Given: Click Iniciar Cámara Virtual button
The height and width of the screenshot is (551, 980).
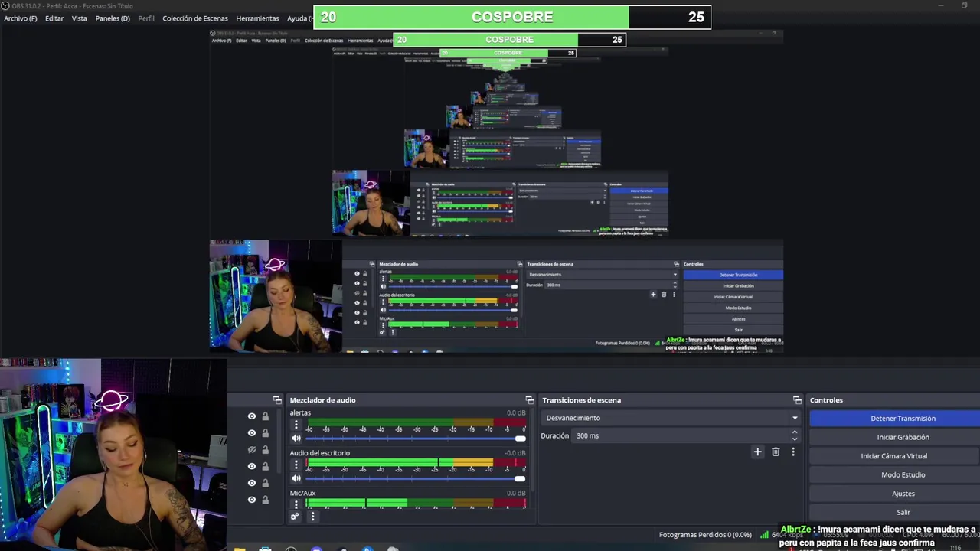Looking at the screenshot, I should [x=895, y=456].
